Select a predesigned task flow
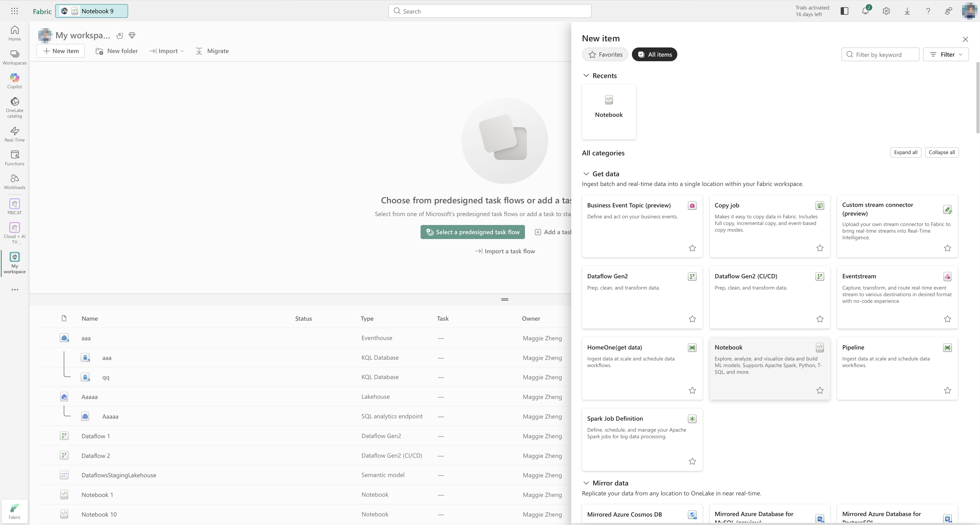The height and width of the screenshot is (525, 980). click(x=472, y=232)
